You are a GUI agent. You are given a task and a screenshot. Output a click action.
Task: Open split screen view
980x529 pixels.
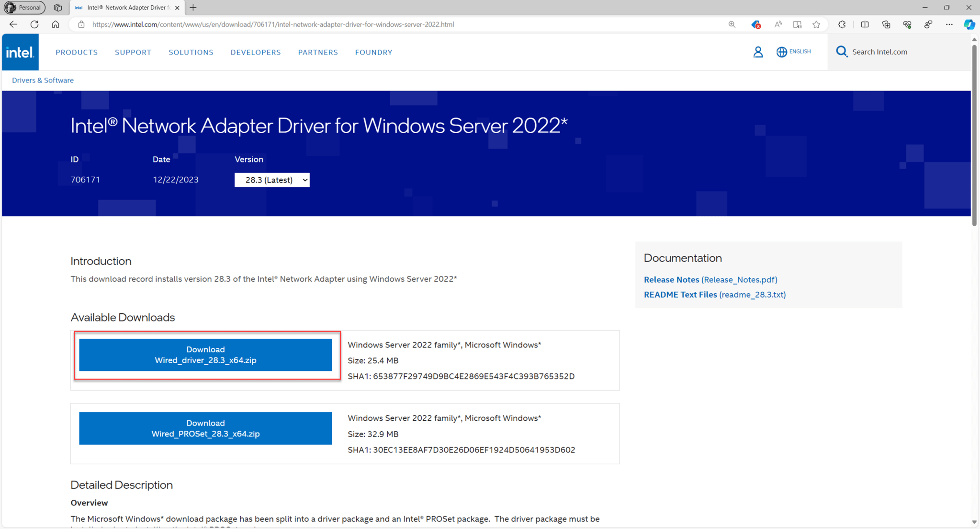(865, 24)
